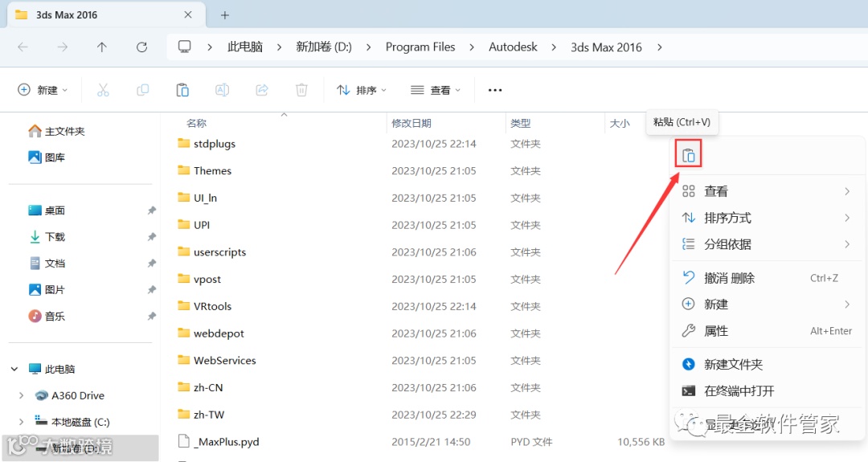Click the Paste icon in the toolbar
Screen dimensions: 868x462
(x=182, y=90)
